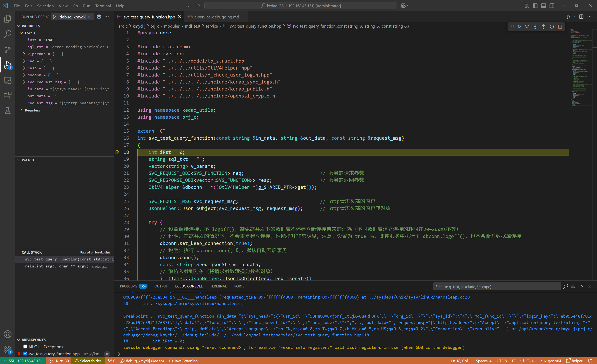Step Over in debug toolbar

coord(527,27)
